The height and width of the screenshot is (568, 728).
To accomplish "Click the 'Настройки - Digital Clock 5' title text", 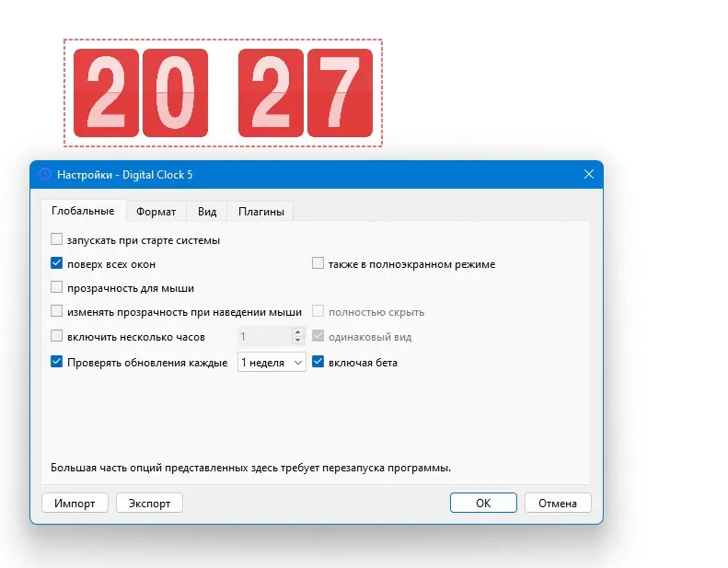I will pos(124,175).
